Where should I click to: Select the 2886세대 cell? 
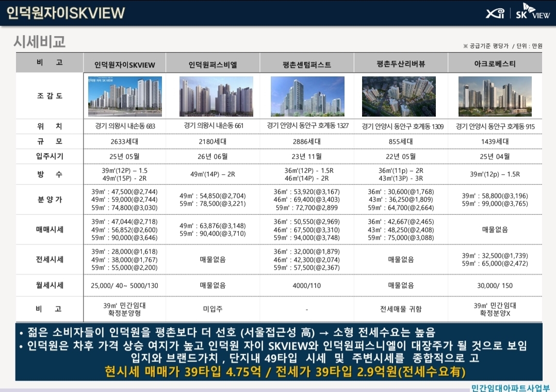[307, 141]
